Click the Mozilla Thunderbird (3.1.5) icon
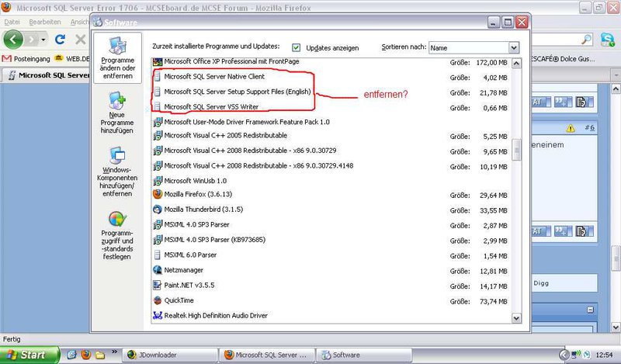This screenshot has height=364, width=621. 158,210
